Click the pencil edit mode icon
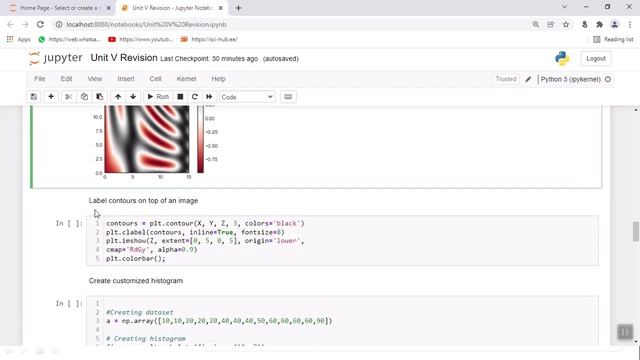 pyautogui.click(x=528, y=79)
